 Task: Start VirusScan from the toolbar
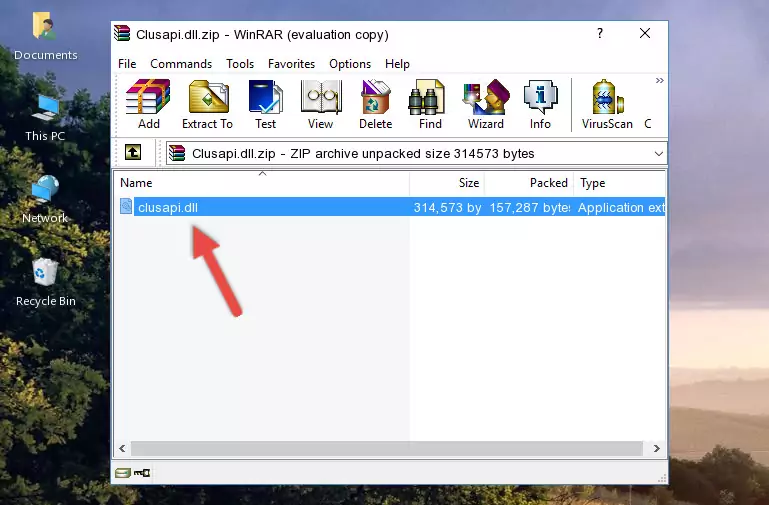[x=607, y=104]
